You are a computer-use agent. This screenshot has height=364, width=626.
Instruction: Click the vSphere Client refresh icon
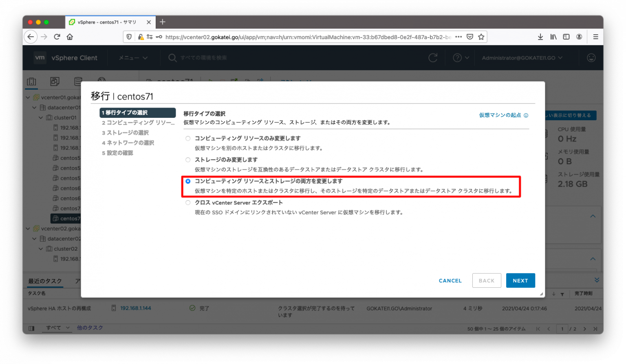point(433,57)
